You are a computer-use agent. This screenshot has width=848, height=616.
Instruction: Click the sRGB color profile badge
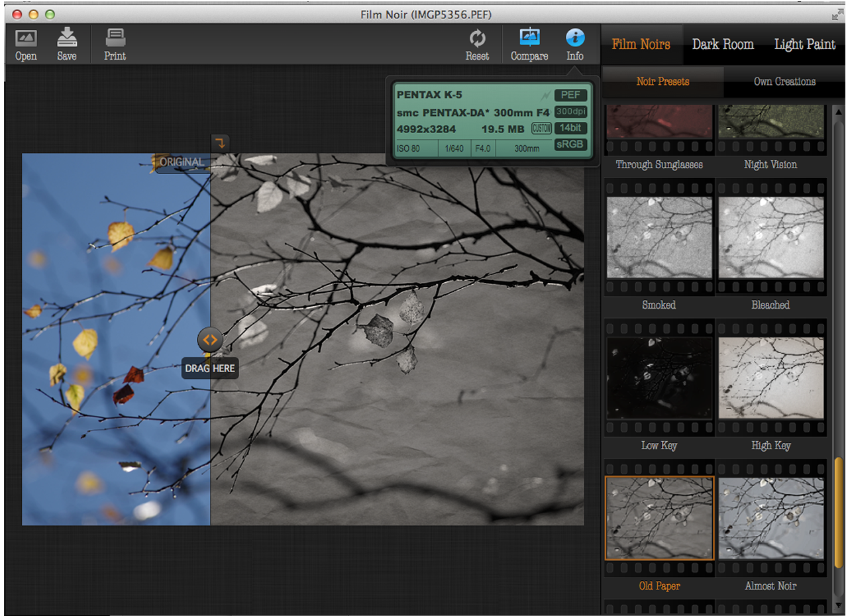pyautogui.click(x=570, y=145)
